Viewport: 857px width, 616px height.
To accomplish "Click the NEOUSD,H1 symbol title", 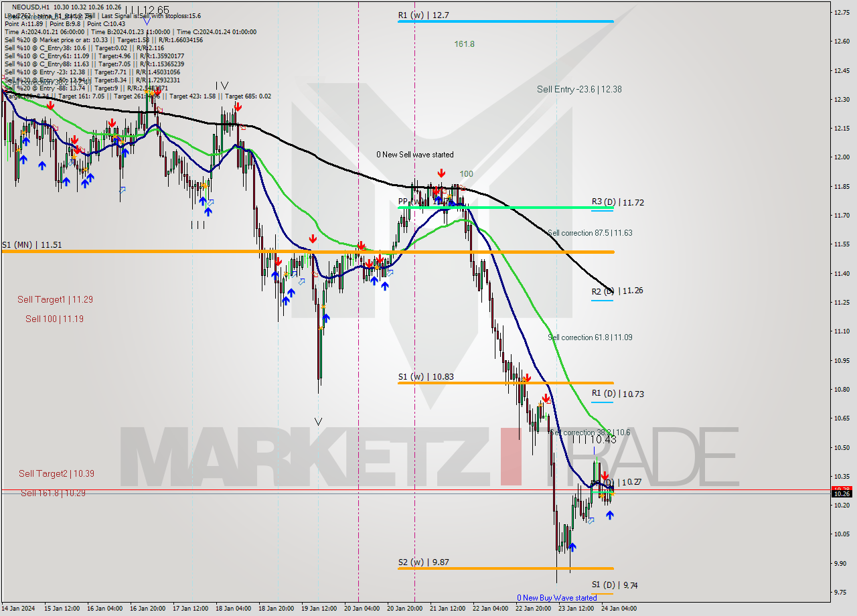I will (29, 7).
